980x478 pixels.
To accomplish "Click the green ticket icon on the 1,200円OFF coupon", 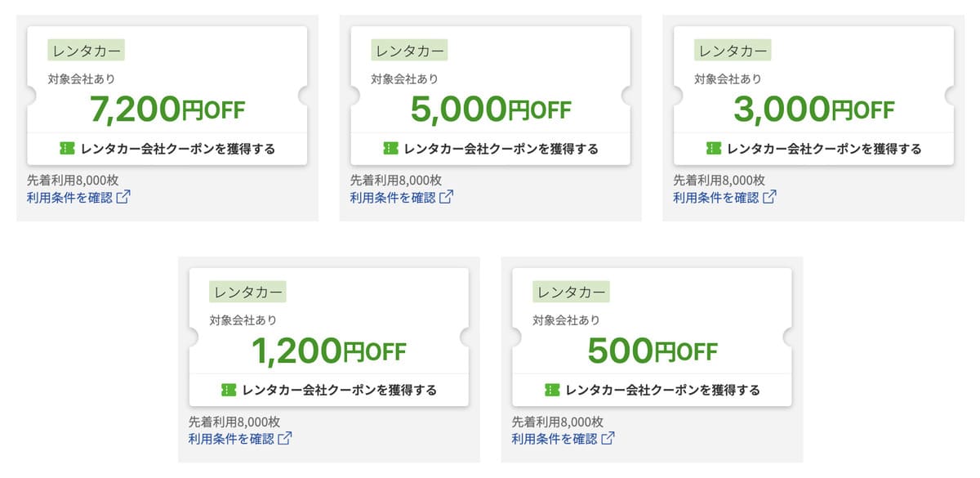I will click(229, 390).
